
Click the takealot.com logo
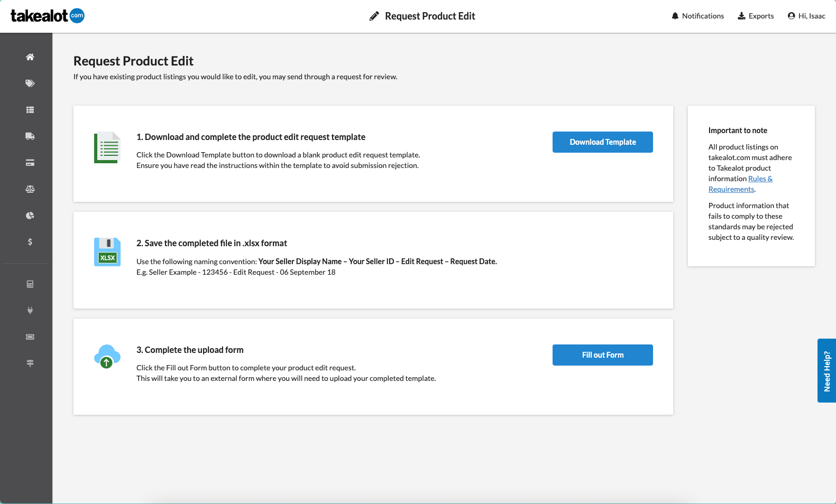[x=48, y=16]
